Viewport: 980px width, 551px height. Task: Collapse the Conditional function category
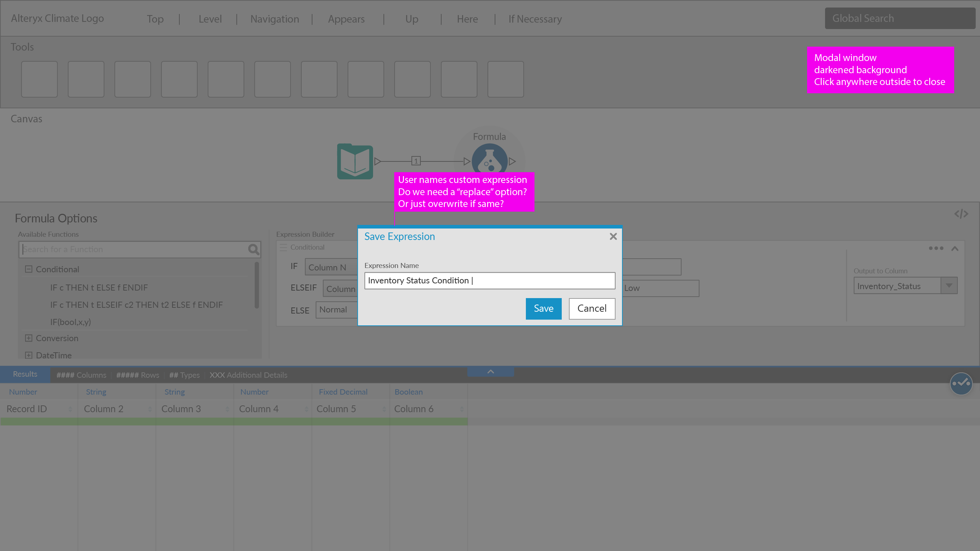(x=29, y=269)
